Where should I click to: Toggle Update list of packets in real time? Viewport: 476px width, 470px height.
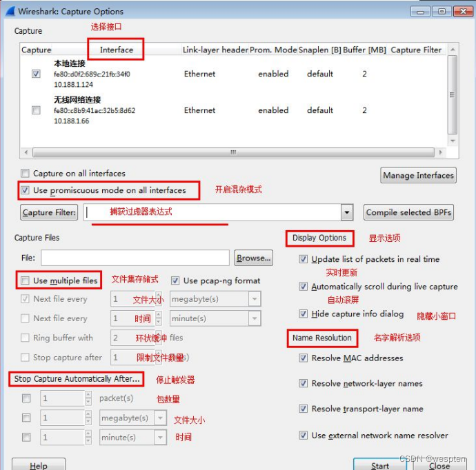click(303, 259)
